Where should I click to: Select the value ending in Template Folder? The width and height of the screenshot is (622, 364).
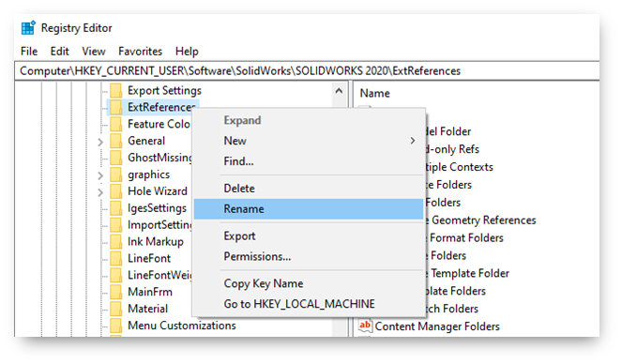468,273
